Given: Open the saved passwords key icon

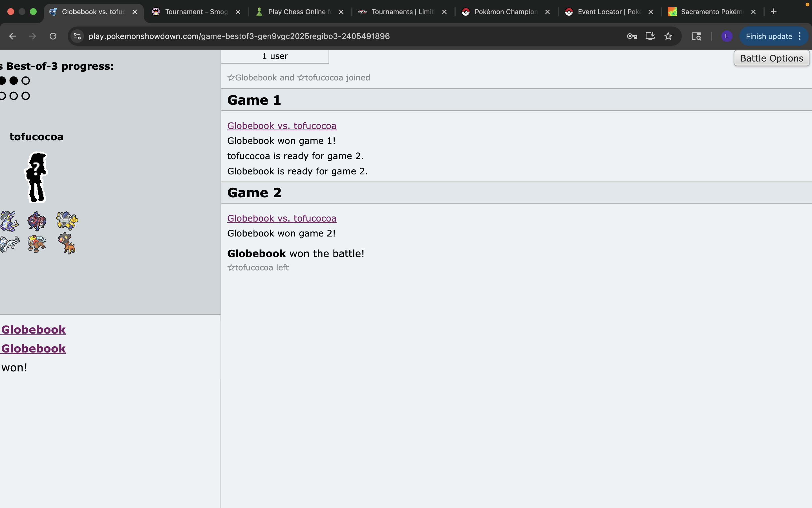Looking at the screenshot, I should [632, 36].
